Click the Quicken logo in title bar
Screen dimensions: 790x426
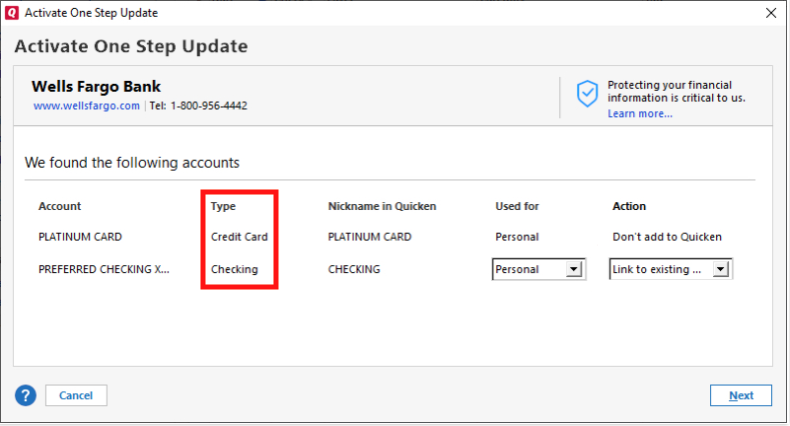(12, 13)
